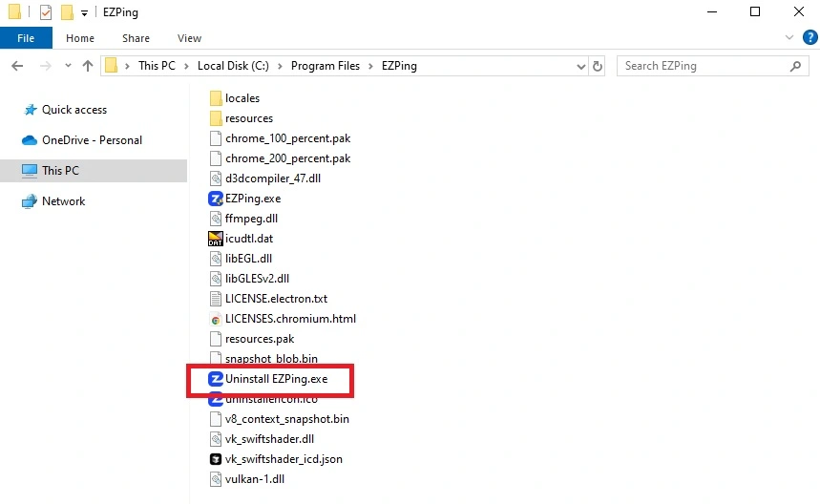The height and width of the screenshot is (504, 820).
Task: Go up one folder level arrow
Action: pyautogui.click(x=88, y=67)
